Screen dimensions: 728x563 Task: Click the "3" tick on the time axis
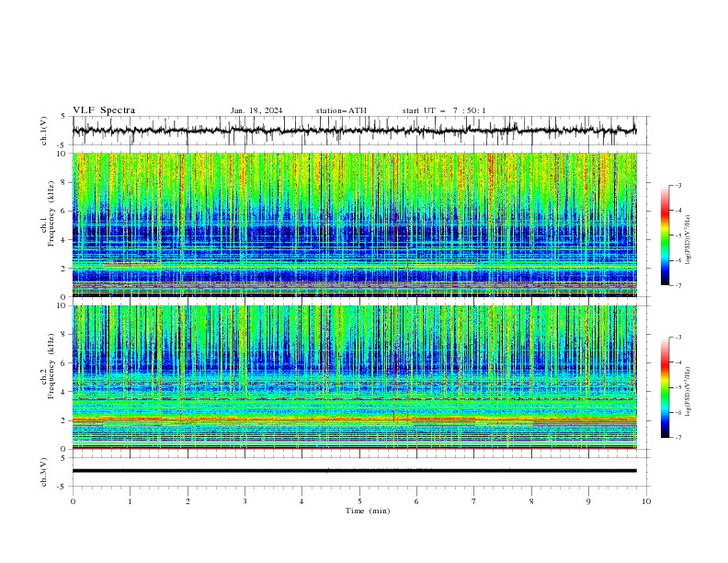point(245,501)
